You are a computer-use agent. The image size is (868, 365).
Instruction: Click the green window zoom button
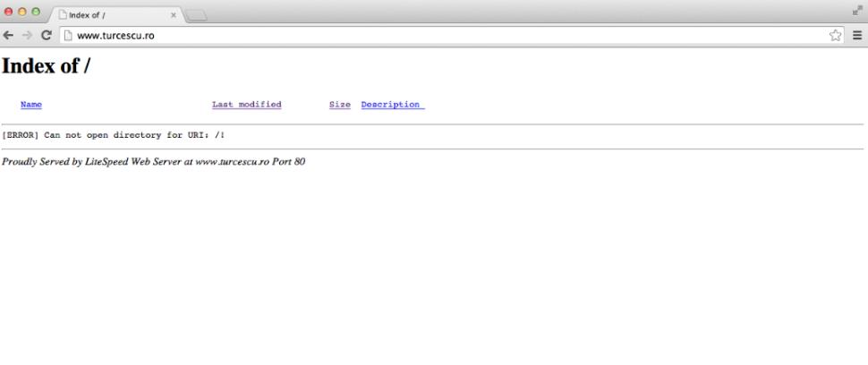click(38, 14)
